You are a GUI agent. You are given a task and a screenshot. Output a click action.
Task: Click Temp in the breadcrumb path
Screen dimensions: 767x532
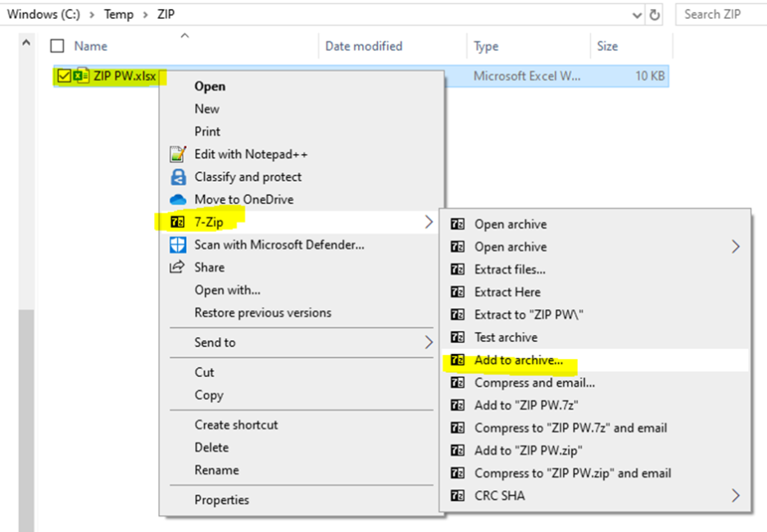coord(118,15)
